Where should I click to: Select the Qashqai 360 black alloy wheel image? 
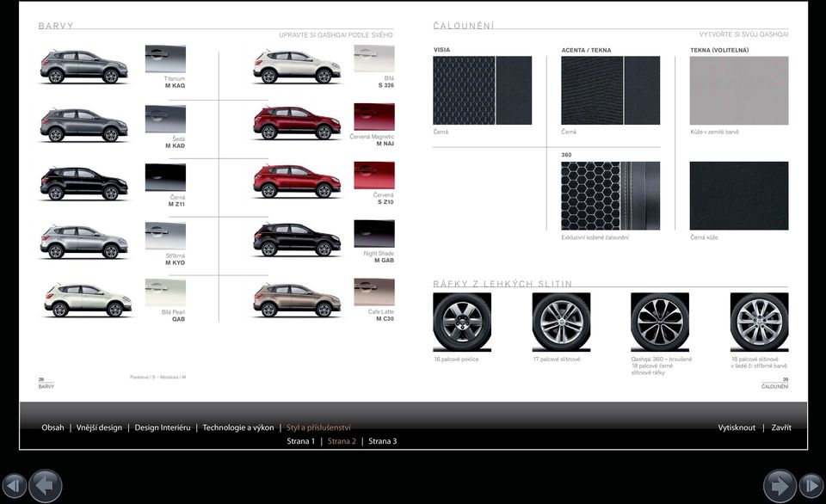[x=660, y=323]
